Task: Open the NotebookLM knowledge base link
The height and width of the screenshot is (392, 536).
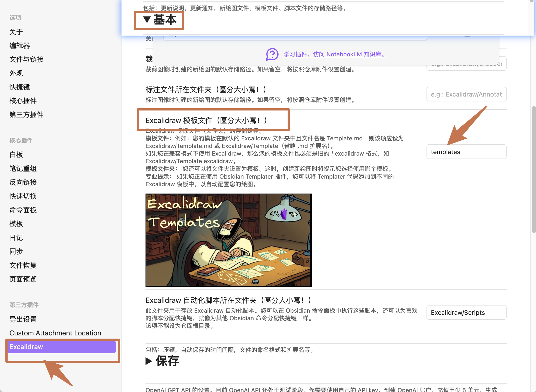Action: tap(335, 54)
